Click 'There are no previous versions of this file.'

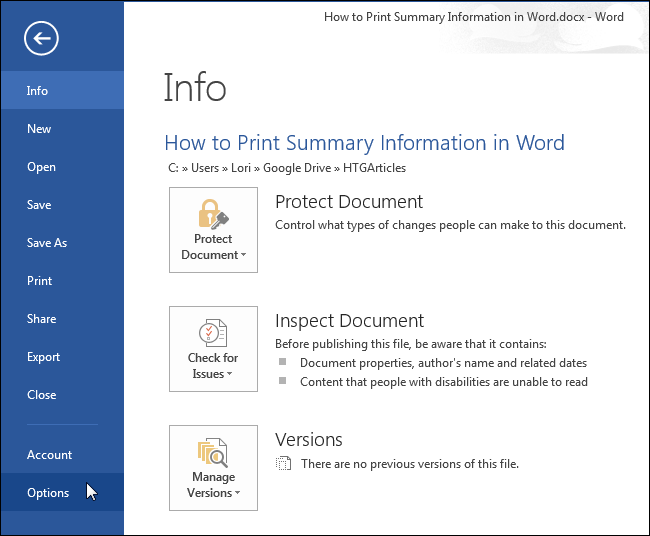click(410, 464)
